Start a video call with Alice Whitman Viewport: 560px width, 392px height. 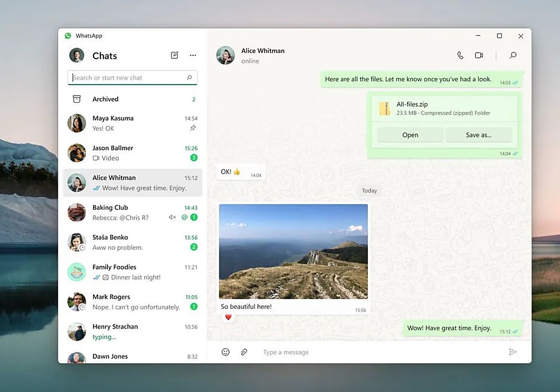[x=479, y=55]
